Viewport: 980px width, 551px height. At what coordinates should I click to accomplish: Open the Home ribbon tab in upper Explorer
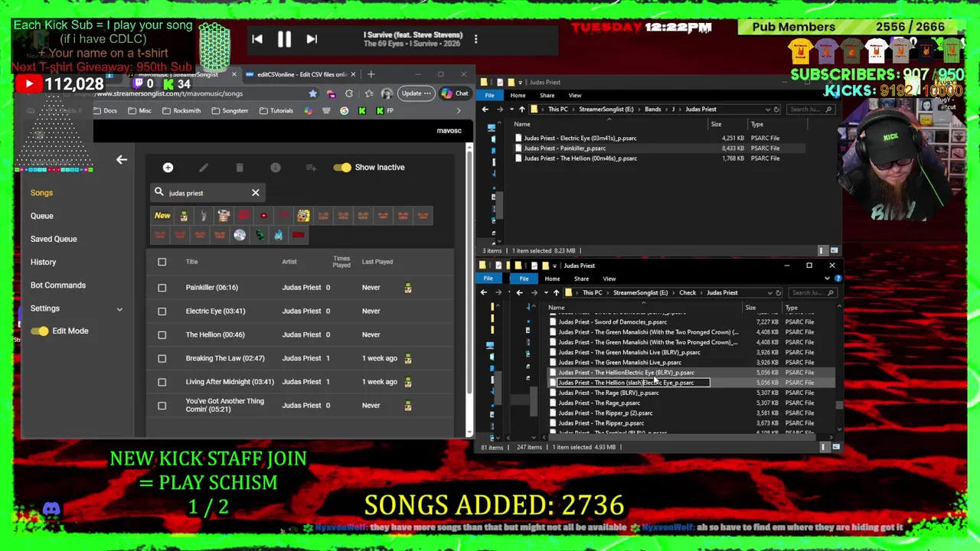click(518, 96)
